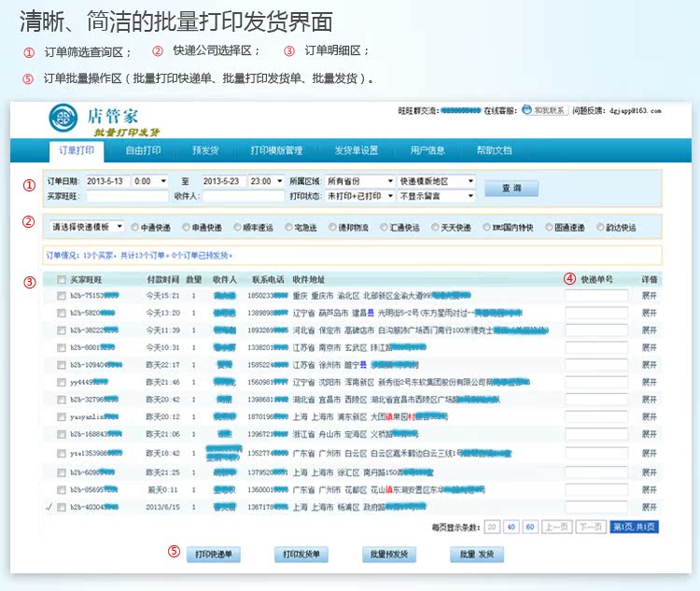The height and width of the screenshot is (591, 700).
Task: Check the order paid 今天13:20
Action: [x=62, y=313]
